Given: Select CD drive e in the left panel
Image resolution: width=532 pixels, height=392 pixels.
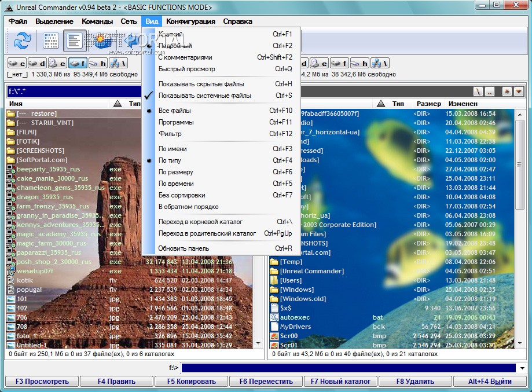Looking at the screenshot, I should point(57,63).
